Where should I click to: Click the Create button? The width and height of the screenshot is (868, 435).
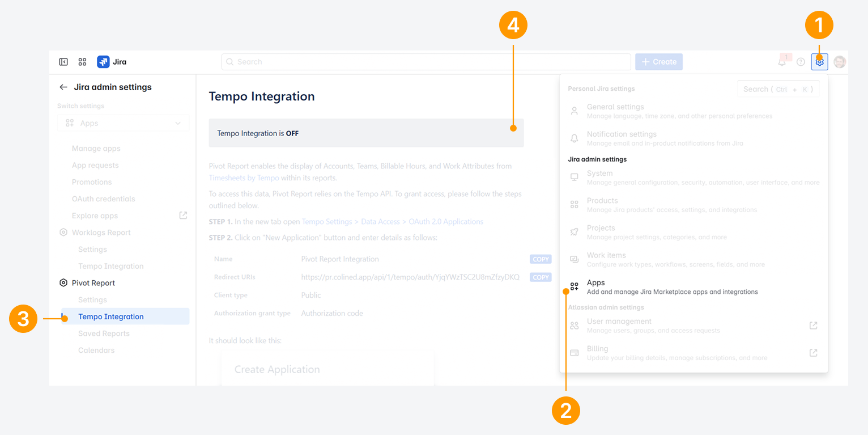click(x=659, y=62)
